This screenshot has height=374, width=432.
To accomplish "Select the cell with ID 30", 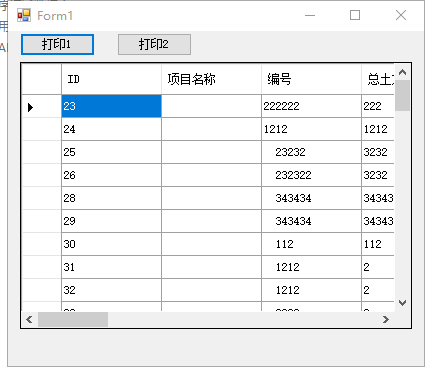I will (111, 244).
